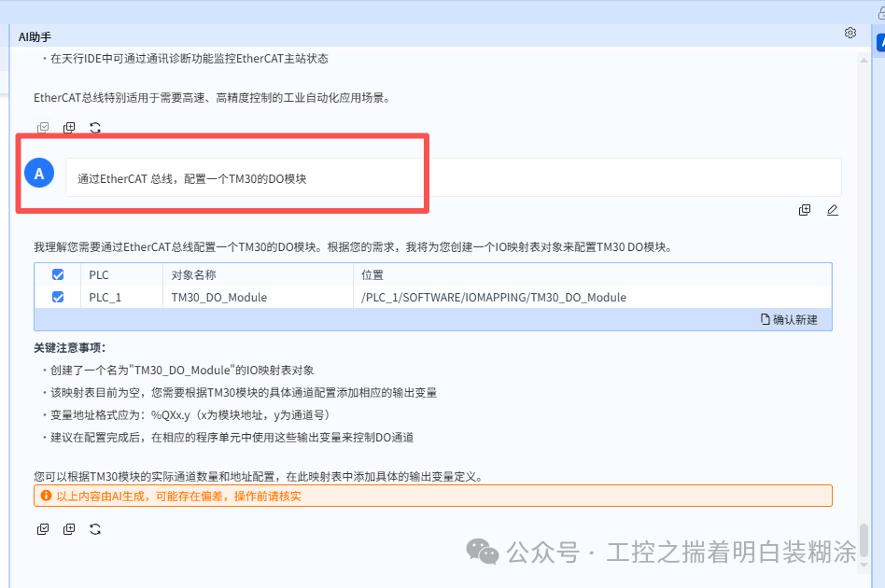This screenshot has height=588, width=885.
Task: Click the 确认新建 button
Action: 789,319
